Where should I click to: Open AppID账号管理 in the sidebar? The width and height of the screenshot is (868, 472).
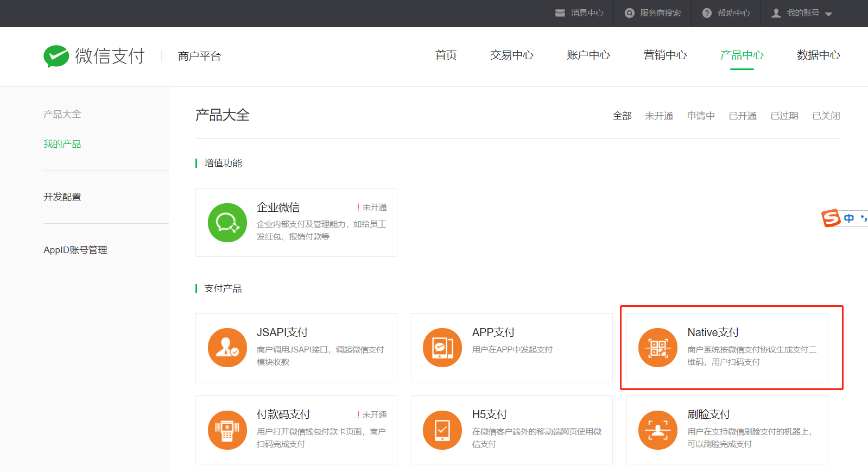75,250
